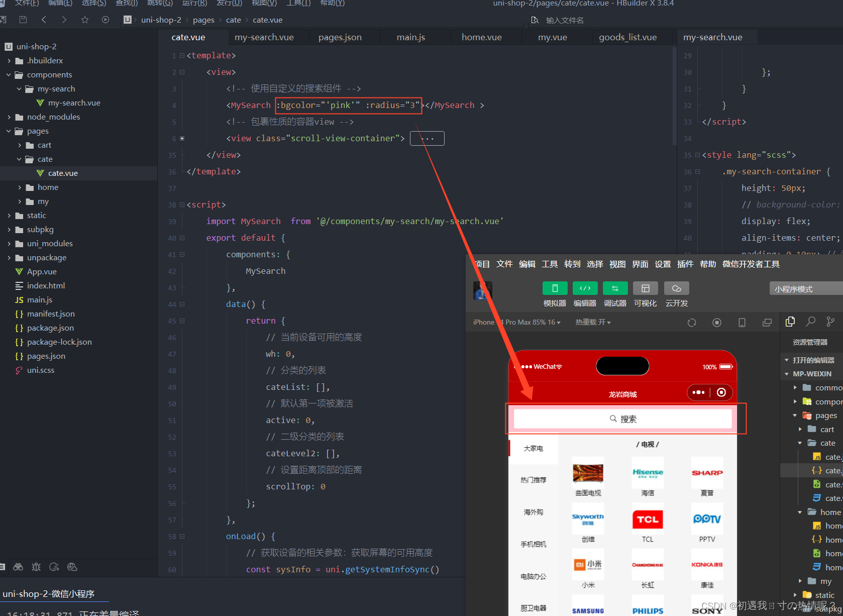This screenshot has height=616, width=843.
Task: Click the bug debug icon in bottom bar
Action: [36, 567]
